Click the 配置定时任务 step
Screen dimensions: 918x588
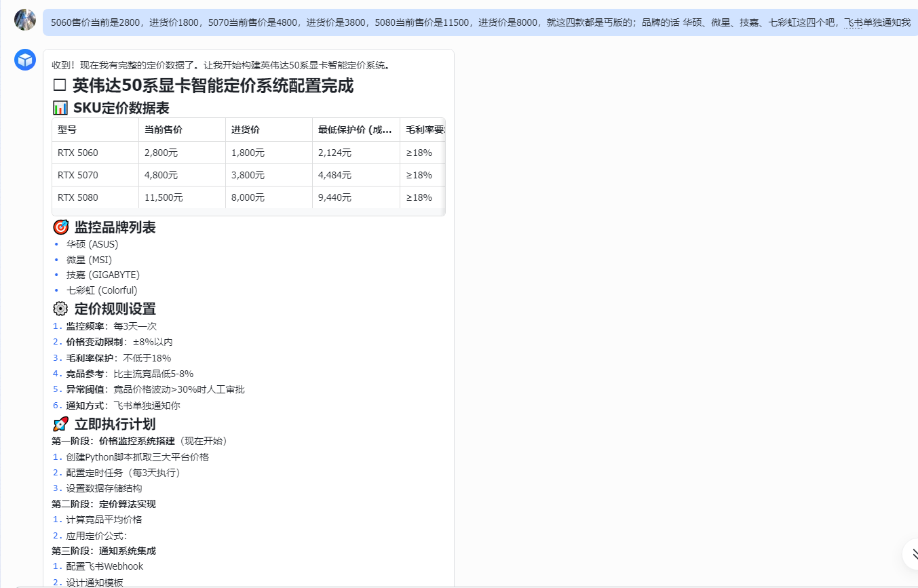point(126,473)
